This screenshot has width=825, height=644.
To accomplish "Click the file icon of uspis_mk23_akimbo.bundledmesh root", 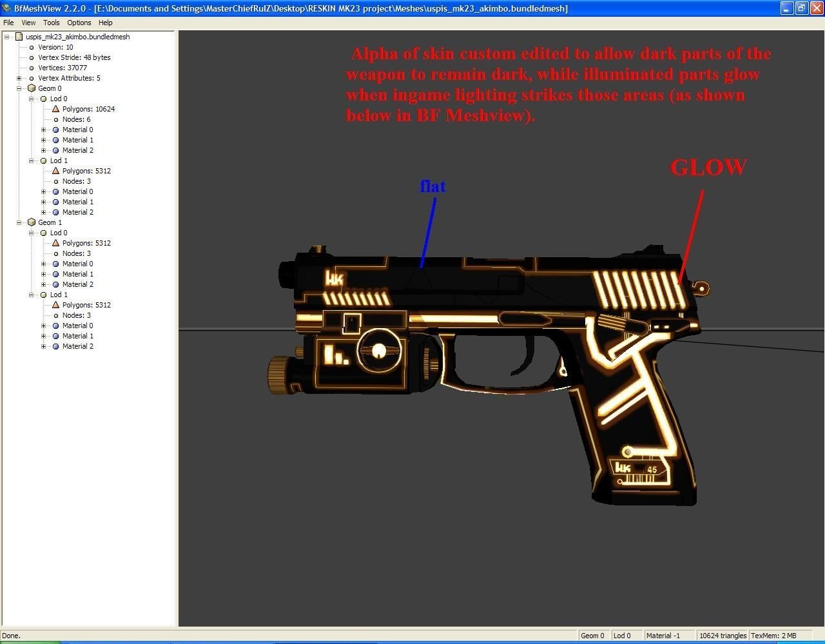I will [19, 37].
